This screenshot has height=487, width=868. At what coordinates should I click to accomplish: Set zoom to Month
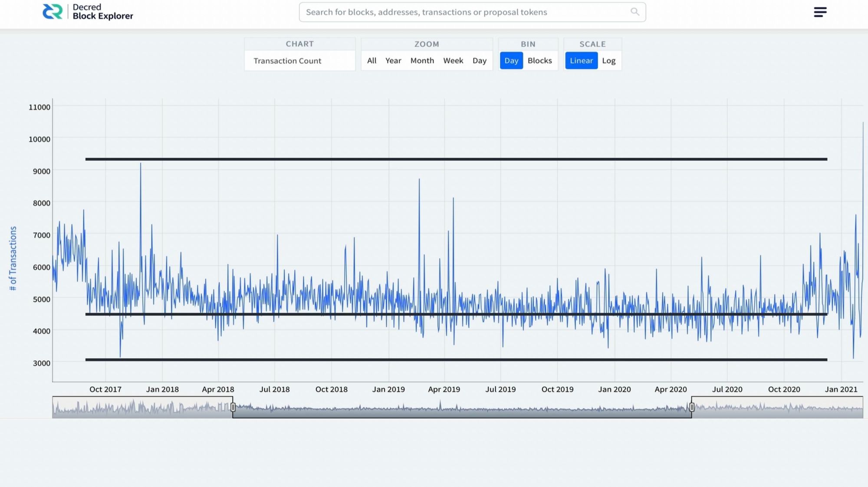tap(422, 61)
